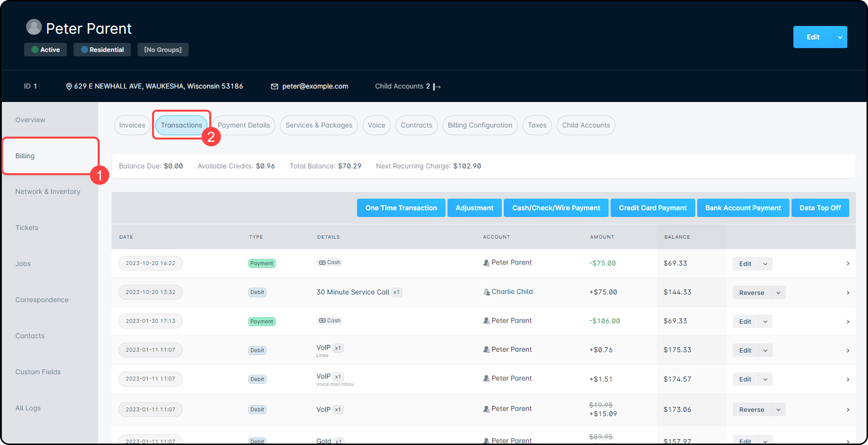This screenshot has height=445, width=868.
Task: Open the Billing Configuration tab
Action: tap(480, 125)
